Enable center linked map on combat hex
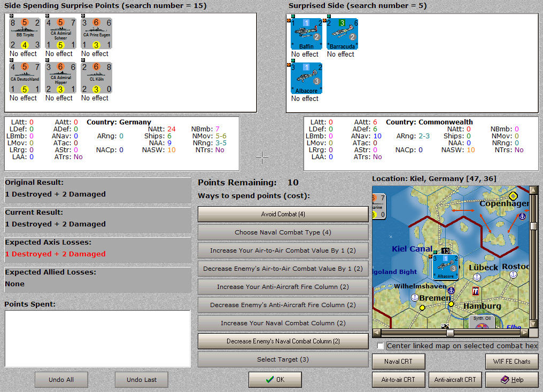The height and width of the screenshot is (392, 543). click(x=380, y=346)
